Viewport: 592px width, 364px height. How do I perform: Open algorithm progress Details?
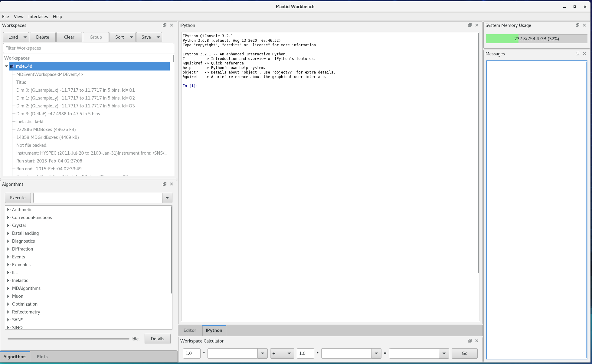[158, 339]
